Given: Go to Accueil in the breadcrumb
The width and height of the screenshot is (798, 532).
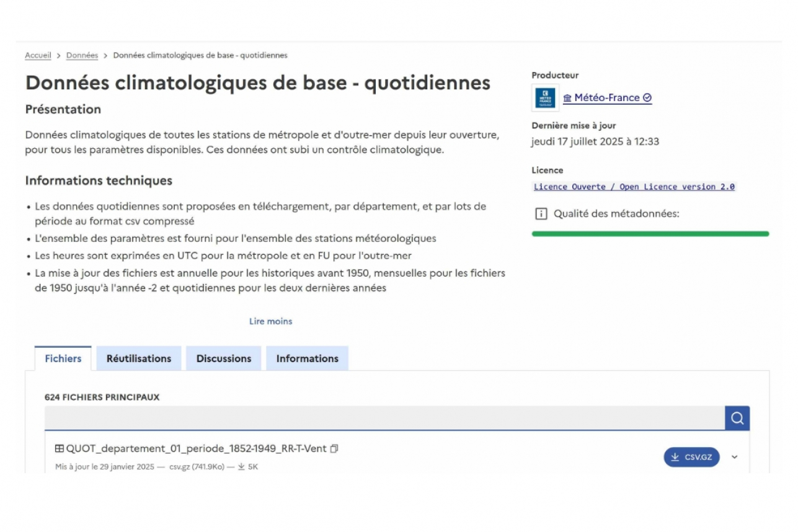Looking at the screenshot, I should [x=38, y=55].
